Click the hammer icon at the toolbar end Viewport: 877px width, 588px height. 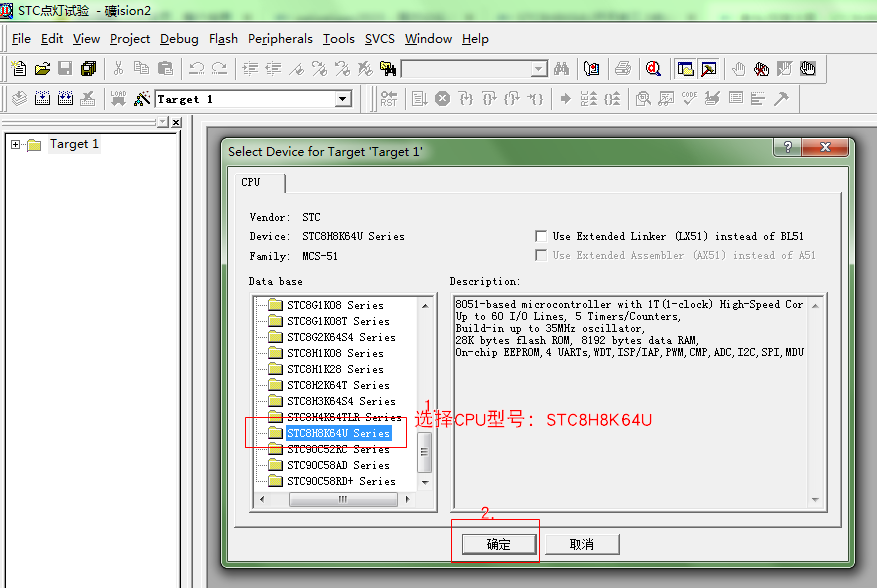pyautogui.click(x=781, y=99)
